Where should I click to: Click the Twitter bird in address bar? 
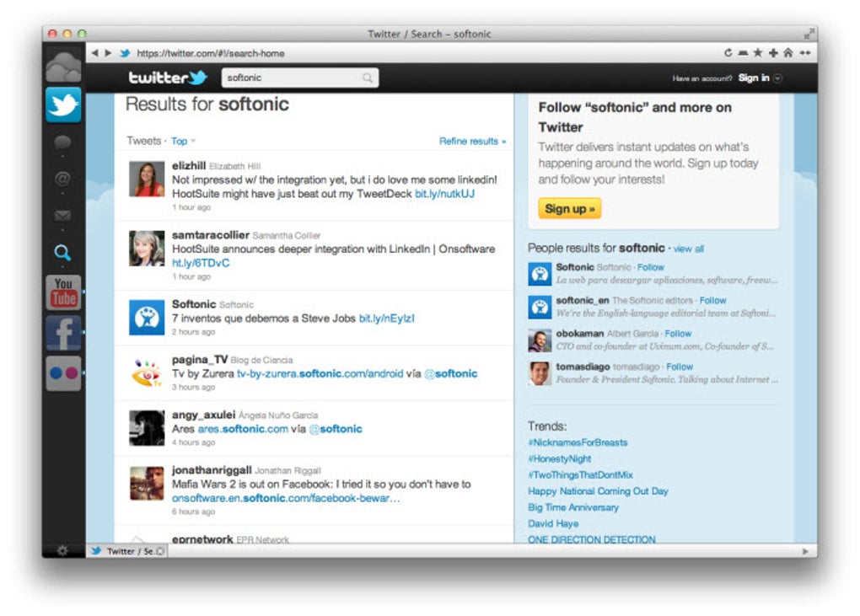pyautogui.click(x=125, y=53)
